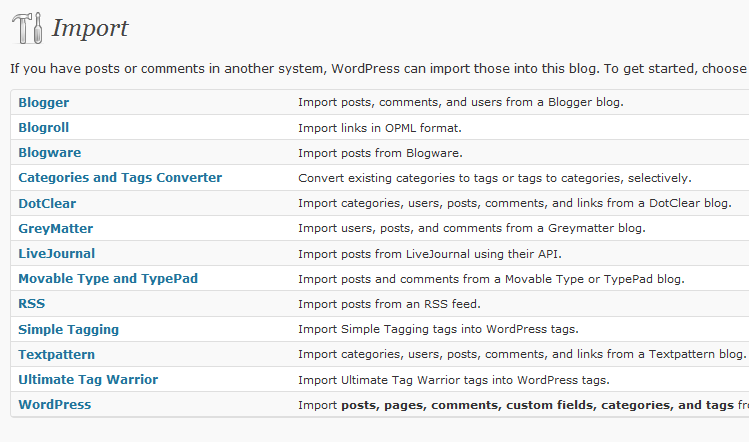Click the DotClear blog description text
Image resolution: width=749 pixels, height=442 pixels.
point(515,203)
